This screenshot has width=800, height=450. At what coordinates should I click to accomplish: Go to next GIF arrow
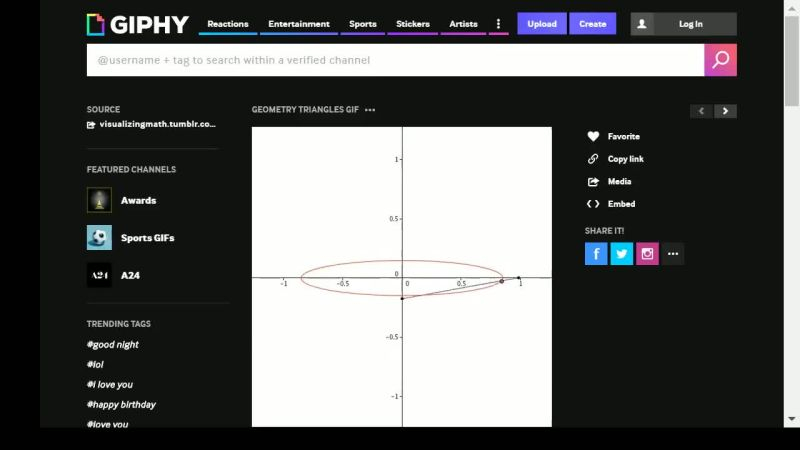726,111
